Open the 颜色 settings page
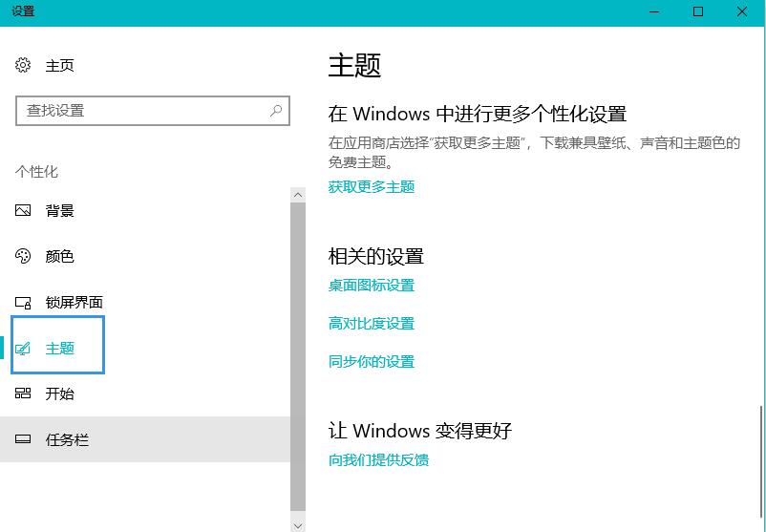The image size is (766, 532). pyautogui.click(x=145, y=256)
